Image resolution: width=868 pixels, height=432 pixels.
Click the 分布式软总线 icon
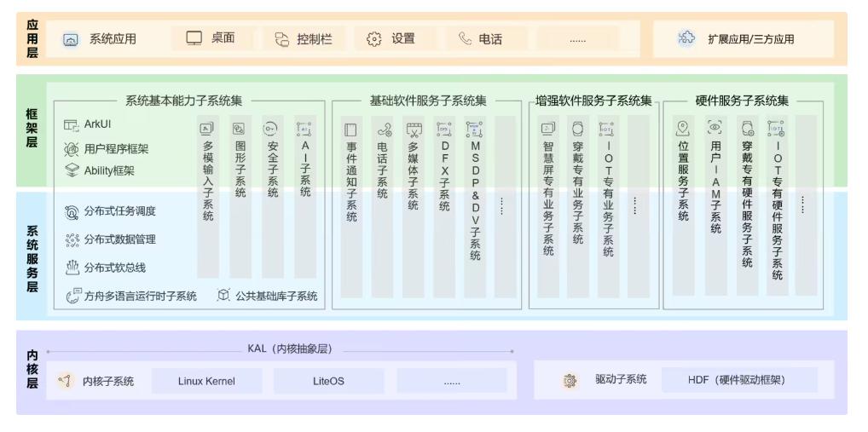(x=72, y=268)
